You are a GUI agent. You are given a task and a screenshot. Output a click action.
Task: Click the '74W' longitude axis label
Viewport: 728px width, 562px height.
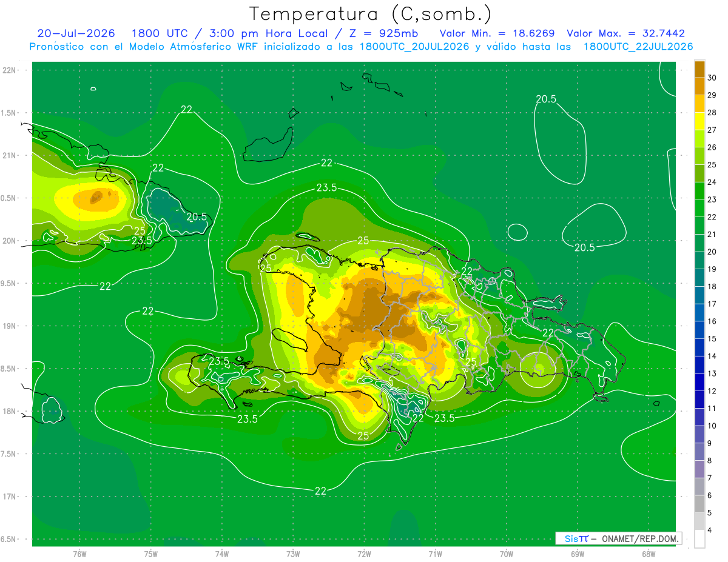(x=222, y=554)
